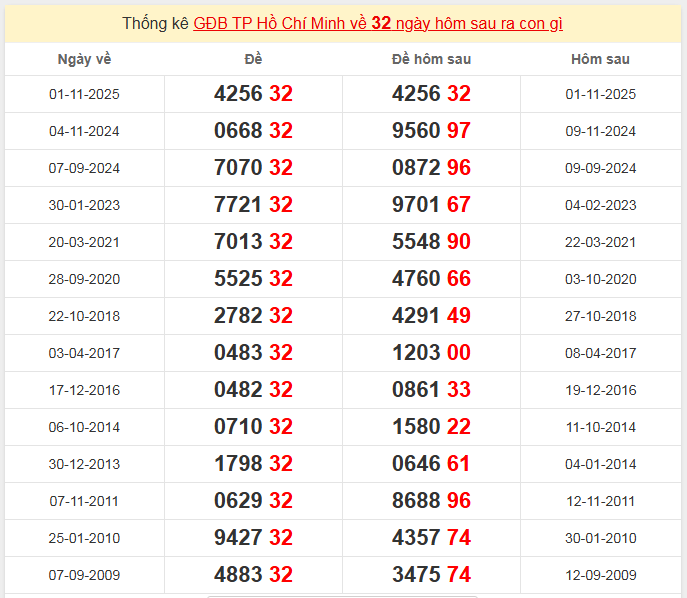Click the "Hôm sau" column header

click(600, 59)
